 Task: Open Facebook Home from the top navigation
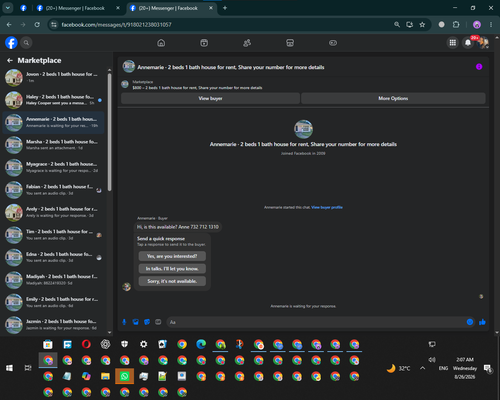[x=161, y=43]
